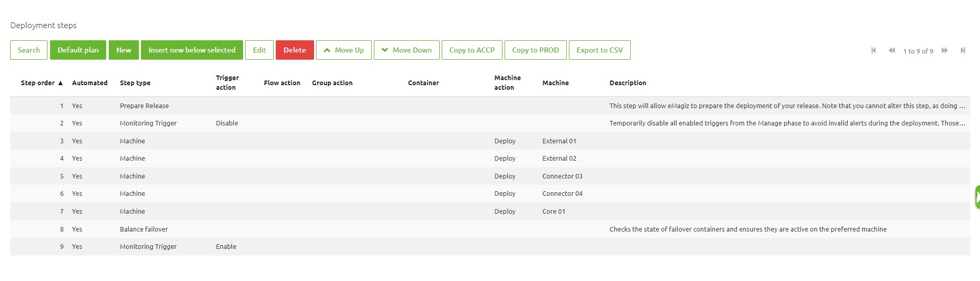980x281 pixels.
Task: Sort by Machine action column header
Action: 508,83
